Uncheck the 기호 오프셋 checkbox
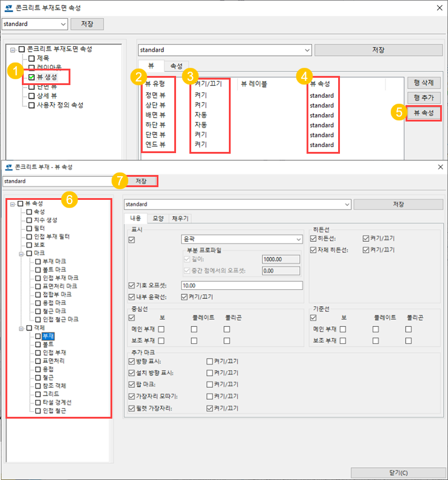This screenshot has width=448, height=480. [x=132, y=286]
